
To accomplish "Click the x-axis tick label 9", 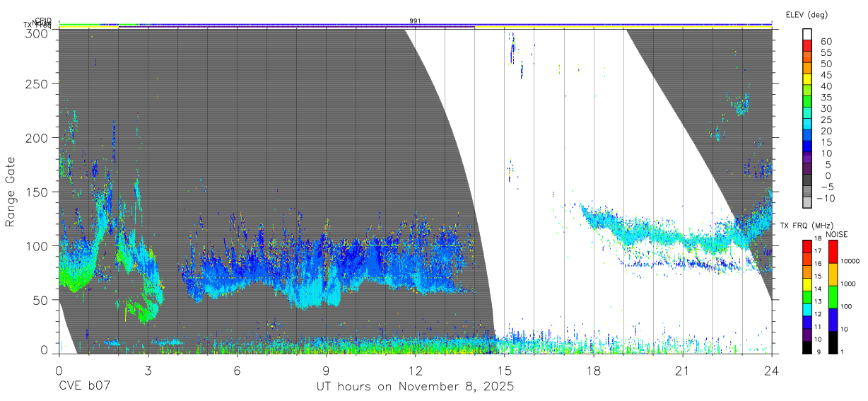I will tap(326, 370).
